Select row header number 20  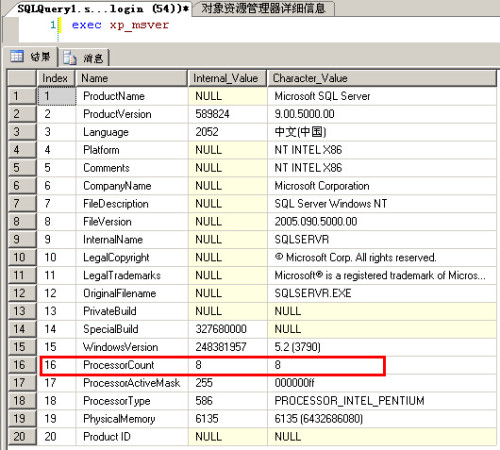[22, 437]
